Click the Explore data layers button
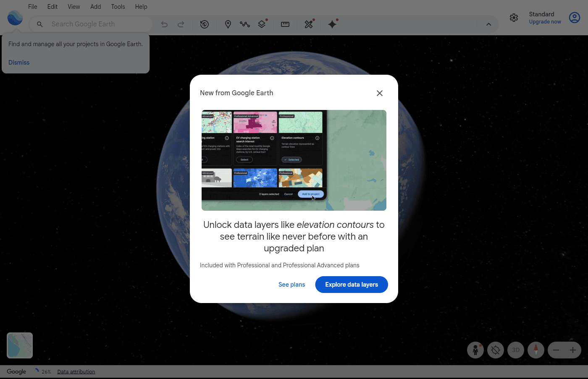This screenshot has width=588, height=379. (352, 285)
